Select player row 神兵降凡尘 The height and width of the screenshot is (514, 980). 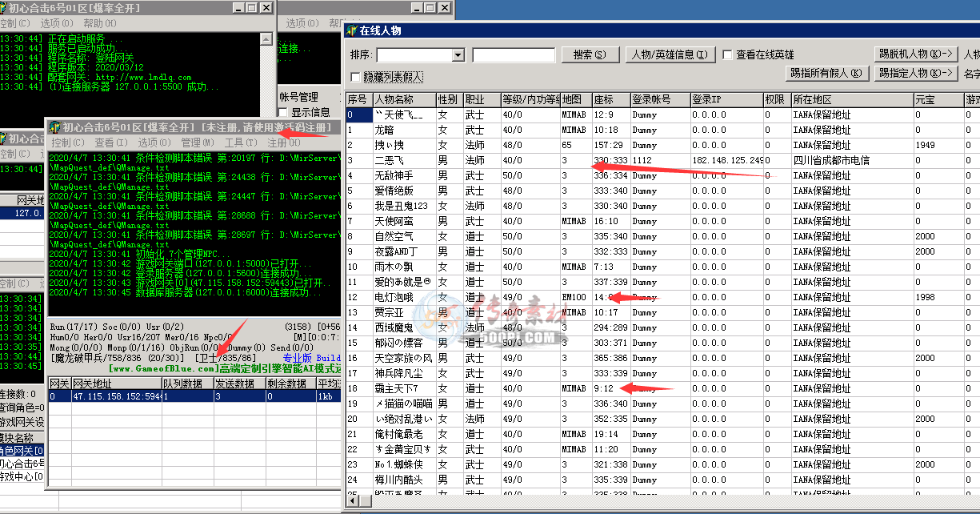(662, 373)
